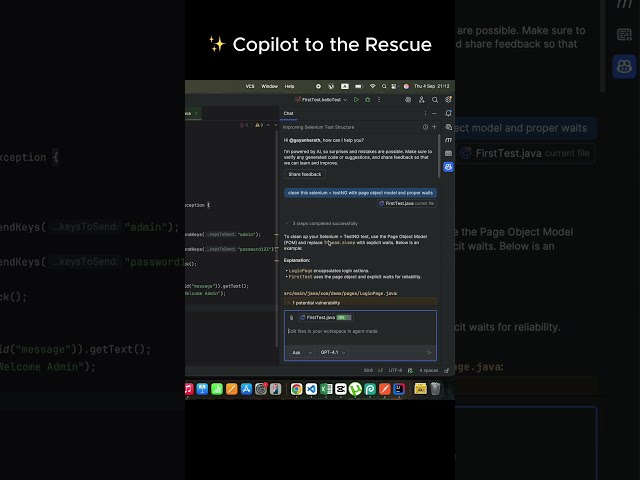Open the Notifications bell in the right sidebar

(449, 113)
